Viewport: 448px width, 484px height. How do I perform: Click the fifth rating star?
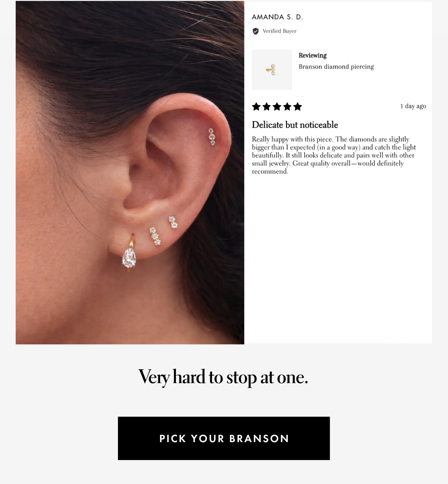point(298,107)
